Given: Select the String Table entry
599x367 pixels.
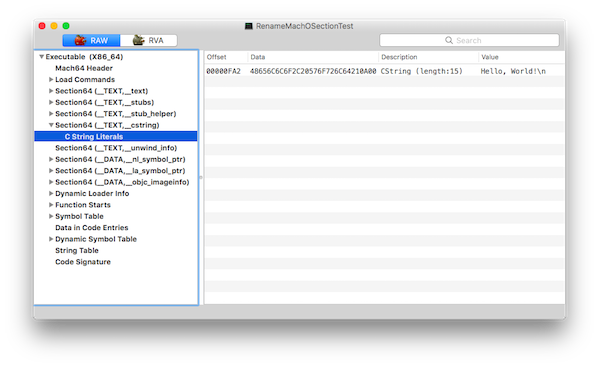Looking at the screenshot, I should tap(77, 250).
